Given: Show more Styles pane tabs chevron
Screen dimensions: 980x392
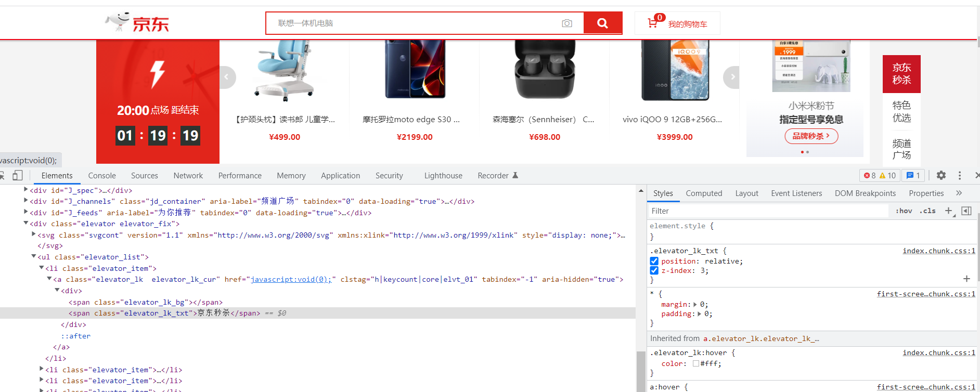Looking at the screenshot, I should pos(959,193).
